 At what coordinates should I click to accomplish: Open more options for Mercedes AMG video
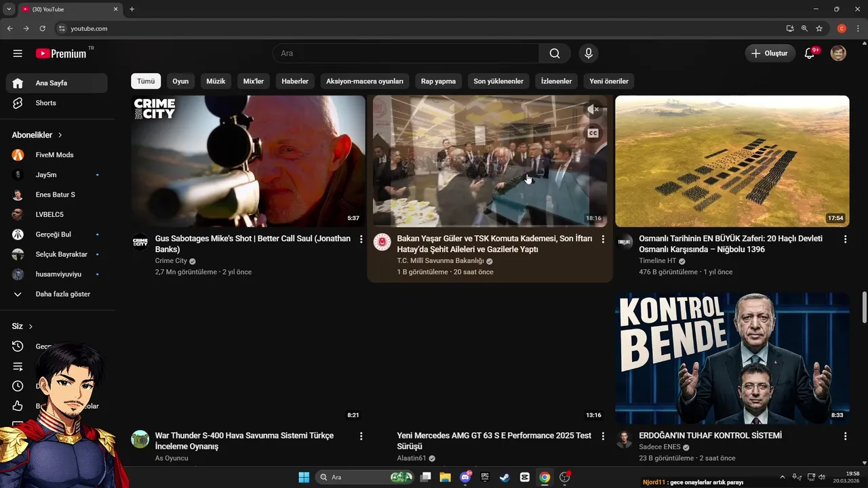[x=603, y=436]
